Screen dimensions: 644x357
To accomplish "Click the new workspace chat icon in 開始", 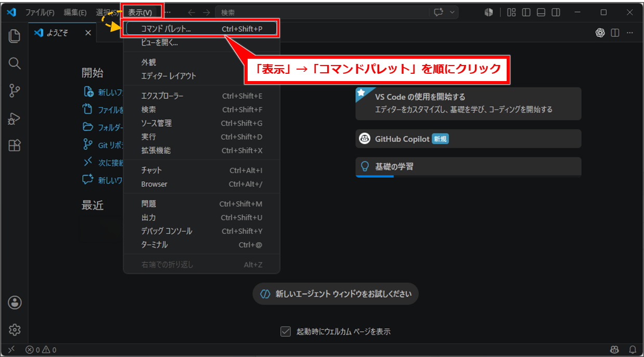I will 88,179.
